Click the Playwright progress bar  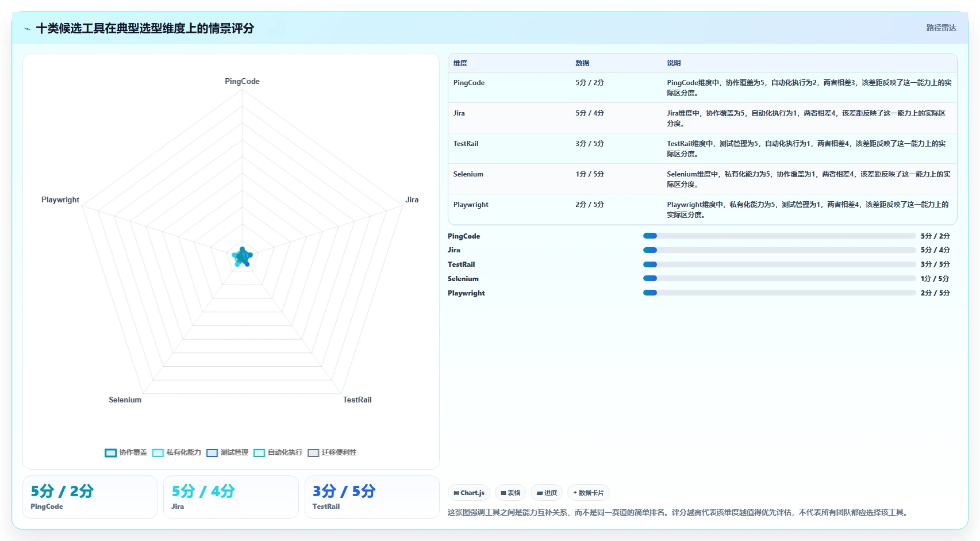779,293
